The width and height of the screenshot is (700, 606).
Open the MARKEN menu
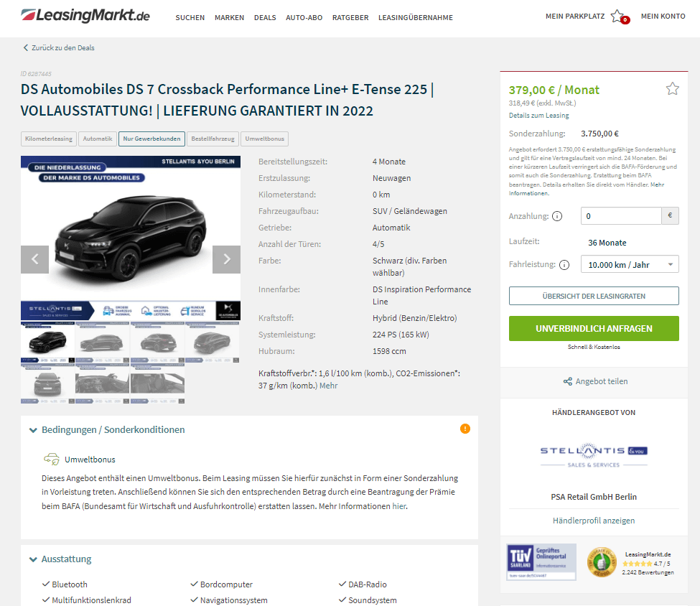coord(230,17)
